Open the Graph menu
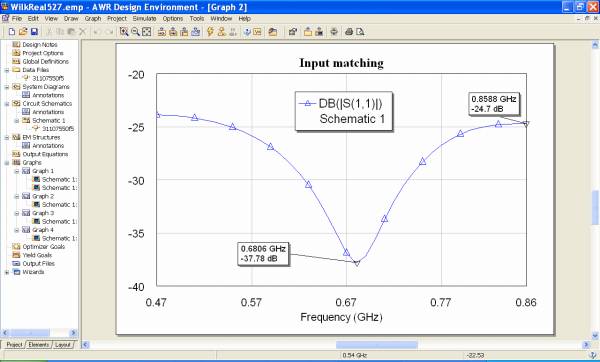The height and width of the screenshot is (362, 600). pyautogui.click(x=93, y=18)
